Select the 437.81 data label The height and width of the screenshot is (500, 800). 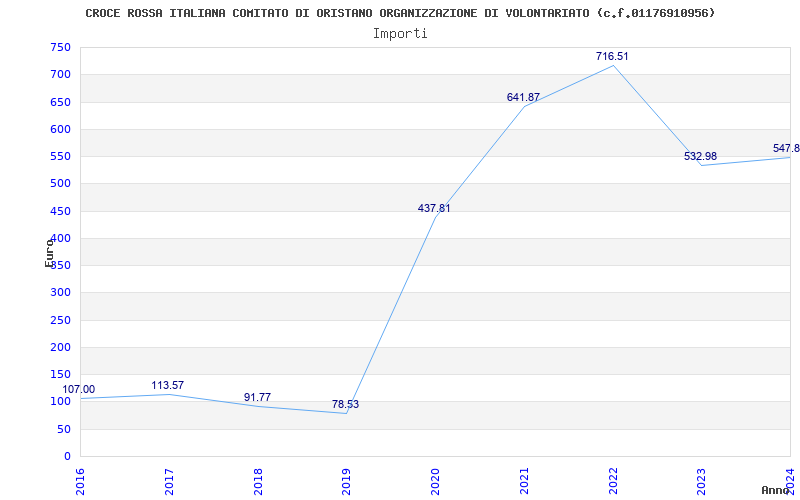(x=434, y=209)
